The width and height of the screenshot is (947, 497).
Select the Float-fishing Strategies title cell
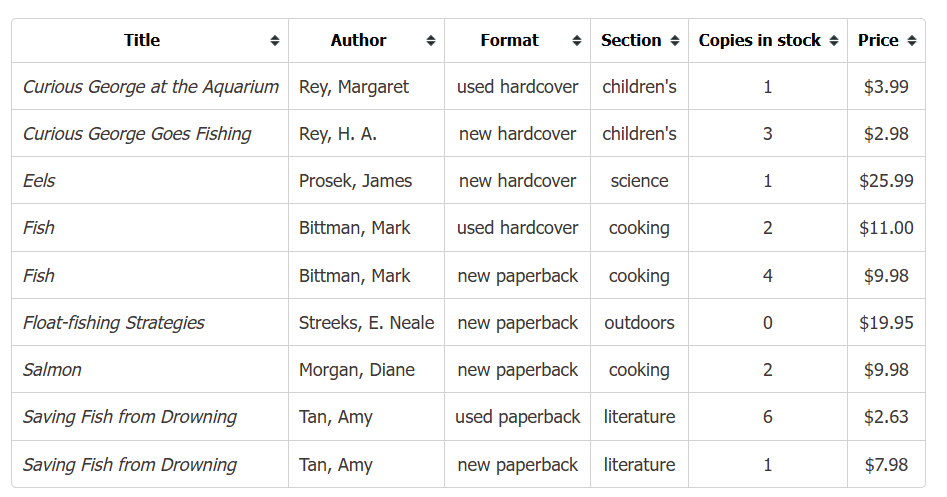tap(114, 323)
